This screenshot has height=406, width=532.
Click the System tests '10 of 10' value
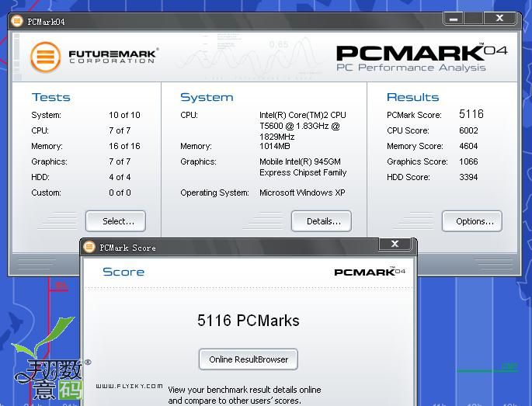124,115
